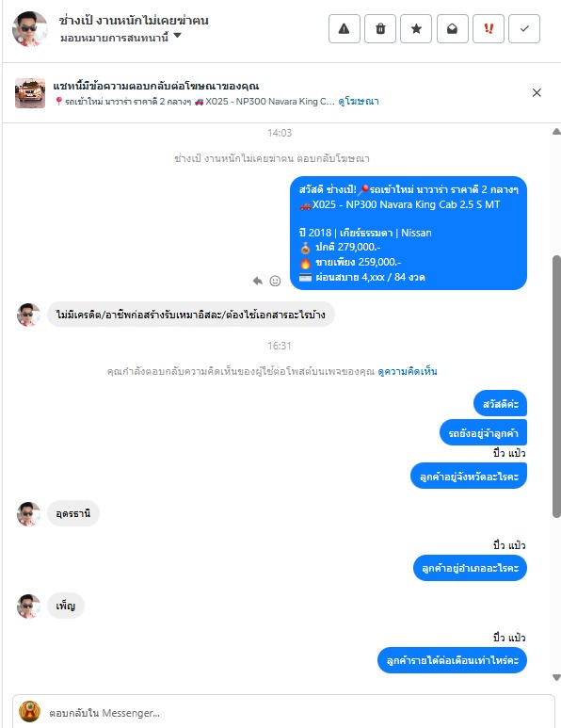Click the orange car ad thumbnail
Image resolution: width=561 pixels, height=728 pixels.
point(30,93)
